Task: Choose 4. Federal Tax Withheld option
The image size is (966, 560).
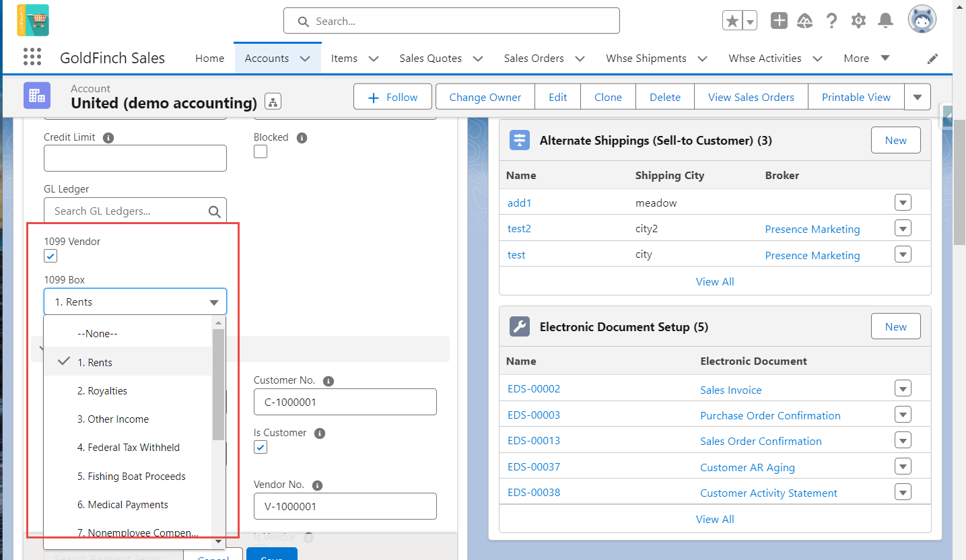Action: tap(128, 448)
